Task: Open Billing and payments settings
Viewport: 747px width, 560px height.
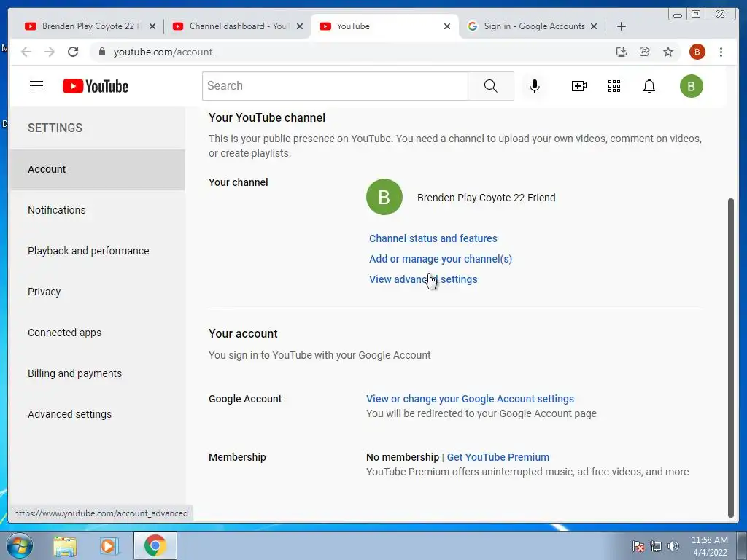Action: [97, 373]
